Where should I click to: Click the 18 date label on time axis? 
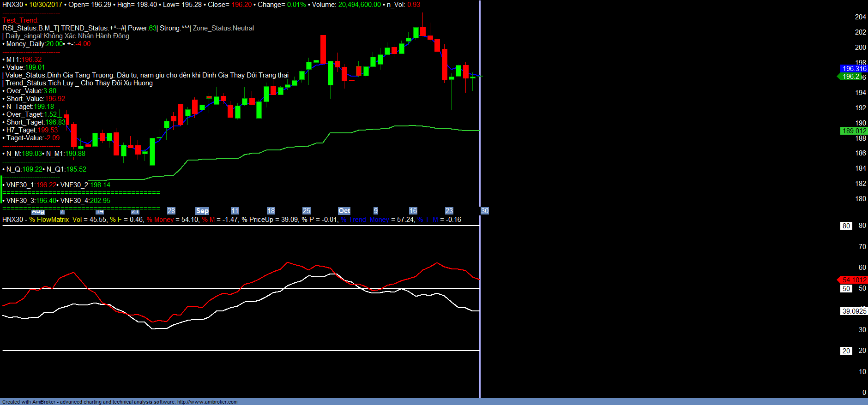[x=271, y=211]
